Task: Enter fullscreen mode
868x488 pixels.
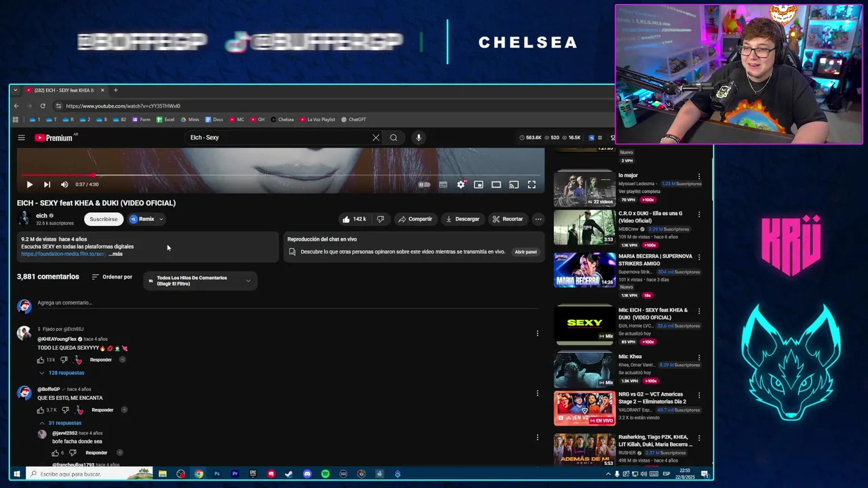Action: tap(532, 184)
